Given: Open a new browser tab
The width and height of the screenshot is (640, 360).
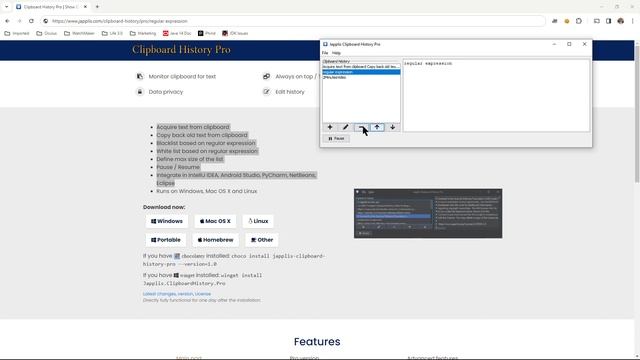Looking at the screenshot, I should 97,7.
